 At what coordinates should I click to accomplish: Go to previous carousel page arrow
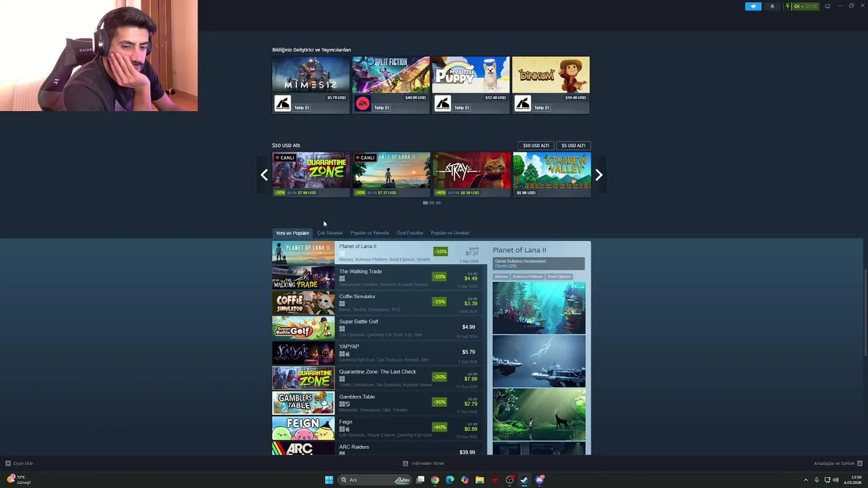[x=264, y=175]
